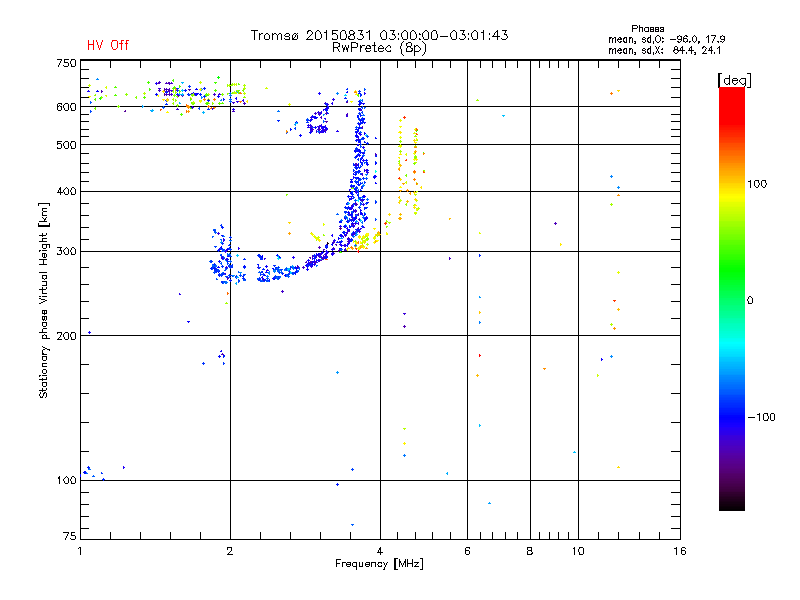Select the title Tromsø 20150831 03:00:00-03:01:43

tap(379, 35)
